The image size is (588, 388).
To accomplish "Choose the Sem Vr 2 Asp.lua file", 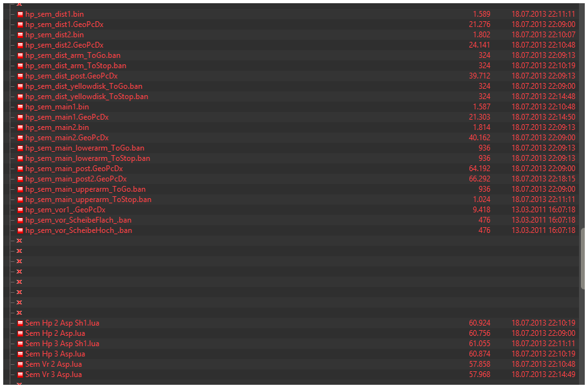I will 54,364.
